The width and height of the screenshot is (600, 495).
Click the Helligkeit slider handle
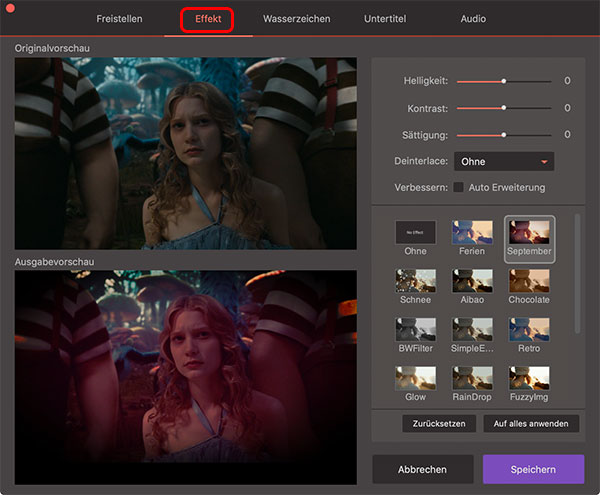click(504, 81)
